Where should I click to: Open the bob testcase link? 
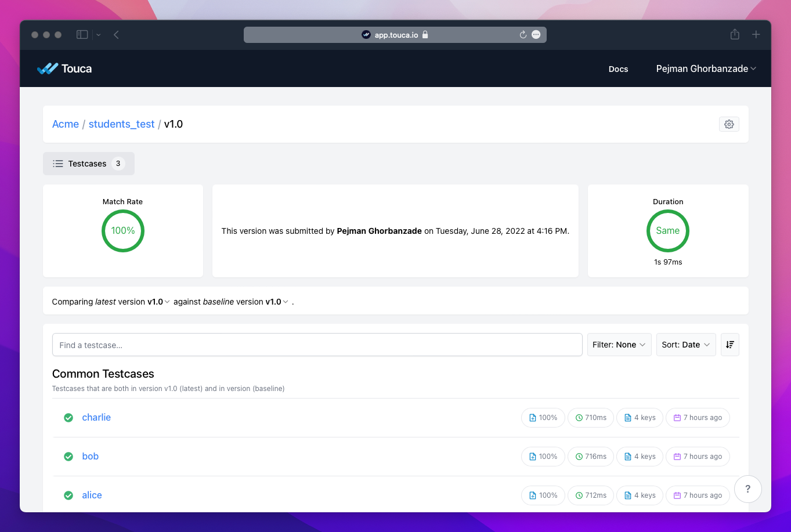click(x=91, y=456)
